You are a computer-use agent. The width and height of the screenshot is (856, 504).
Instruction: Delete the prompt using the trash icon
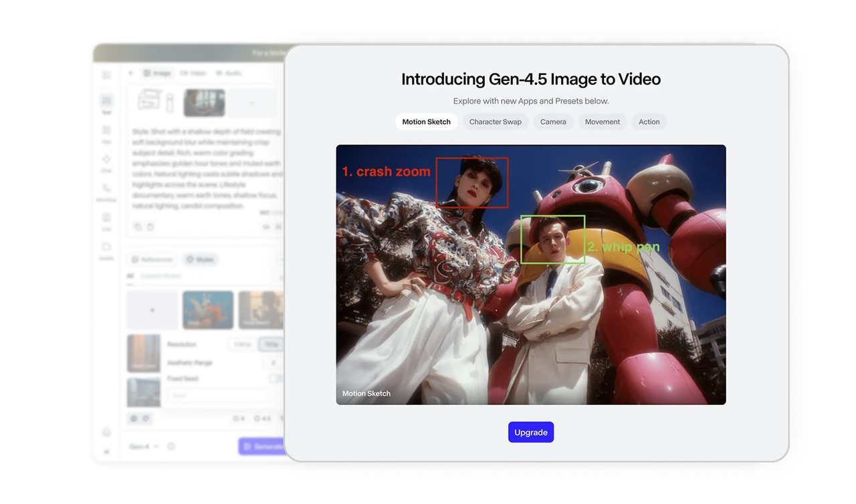150,227
